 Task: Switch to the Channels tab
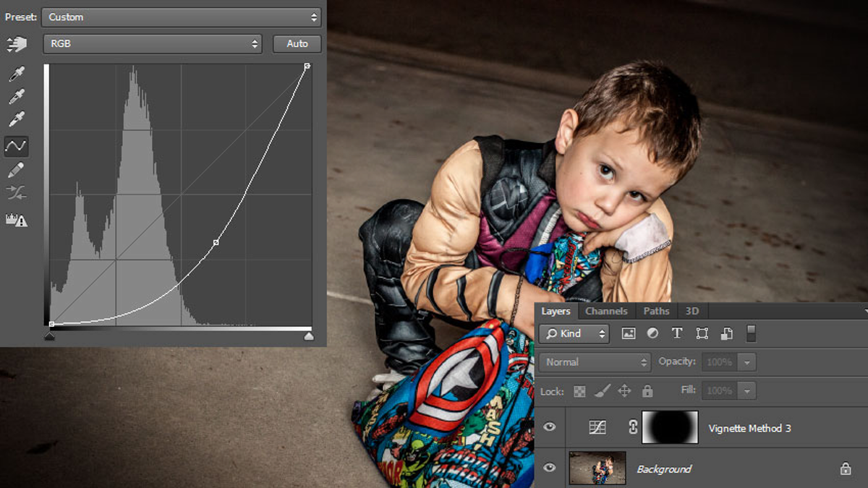point(606,311)
